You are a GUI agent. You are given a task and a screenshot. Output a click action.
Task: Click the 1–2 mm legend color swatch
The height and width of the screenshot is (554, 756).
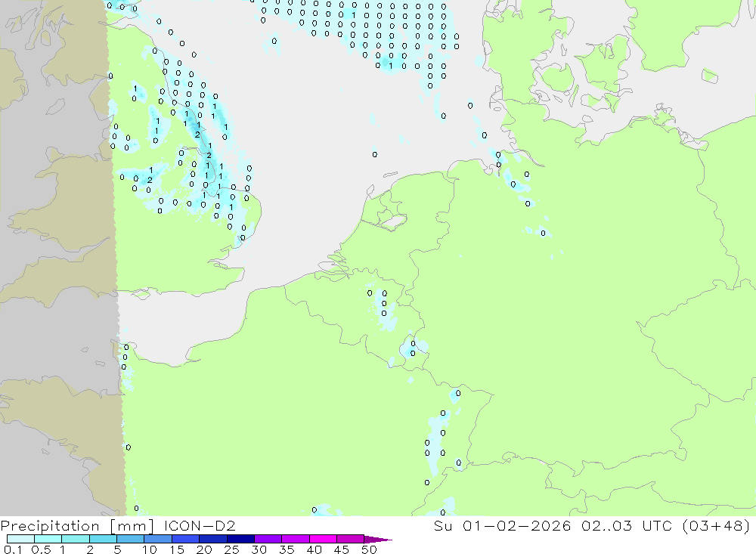click(76, 539)
